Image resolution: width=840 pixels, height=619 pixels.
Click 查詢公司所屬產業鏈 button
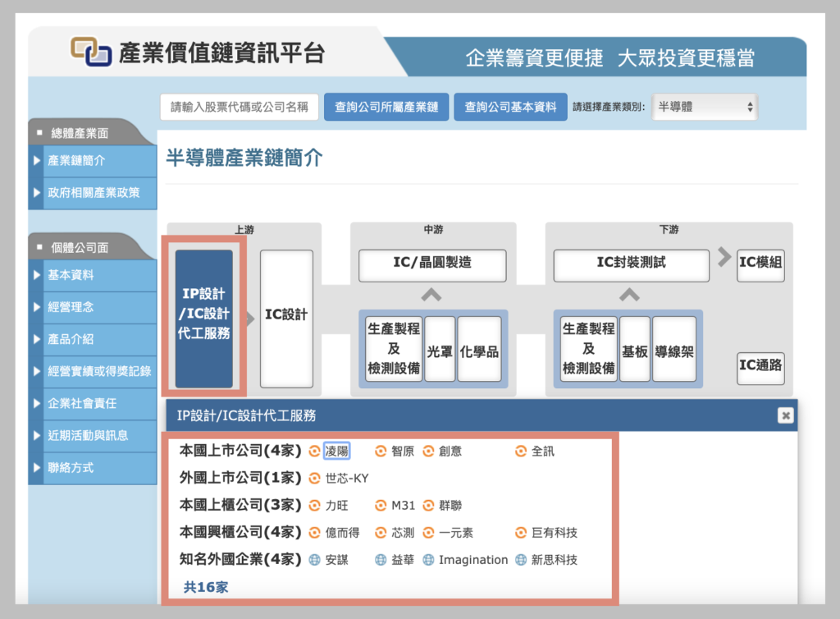coord(386,107)
